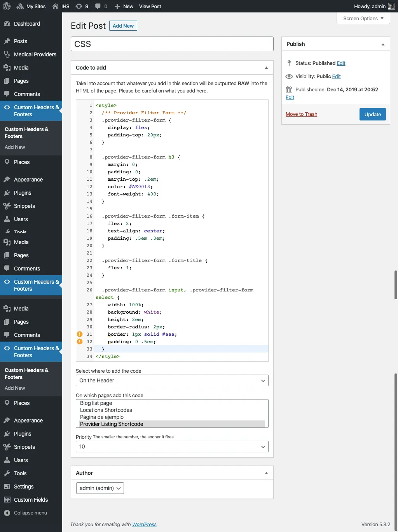Open the WordPress logo menu

pyautogui.click(x=7, y=6)
